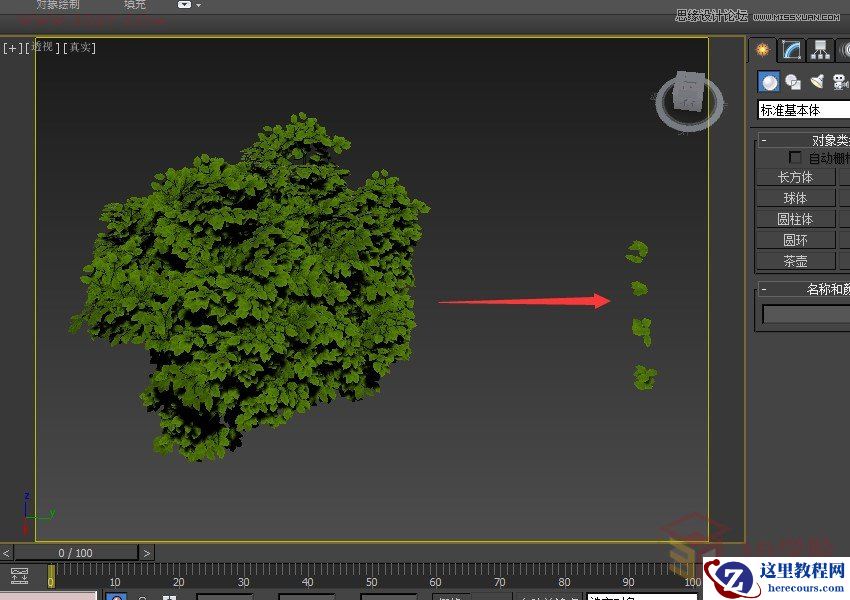The width and height of the screenshot is (850, 600).
Task: Collapse the 对象类型 rollout
Action: click(764, 141)
